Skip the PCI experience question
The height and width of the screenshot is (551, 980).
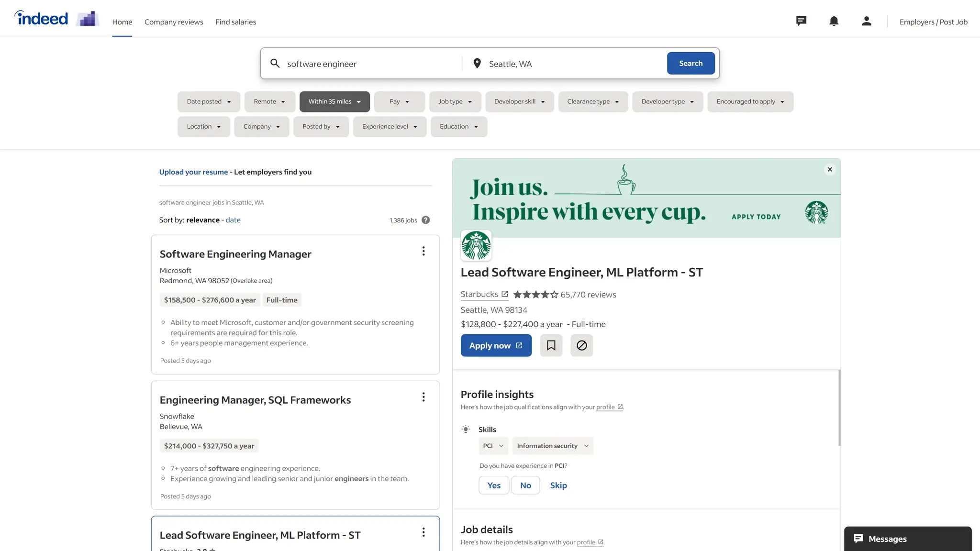[558, 485]
